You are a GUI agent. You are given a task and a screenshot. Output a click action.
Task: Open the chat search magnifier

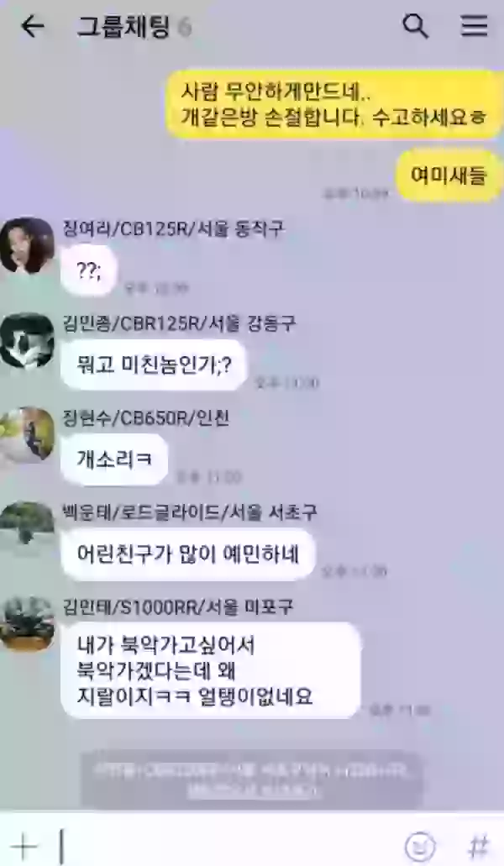[x=415, y=25]
